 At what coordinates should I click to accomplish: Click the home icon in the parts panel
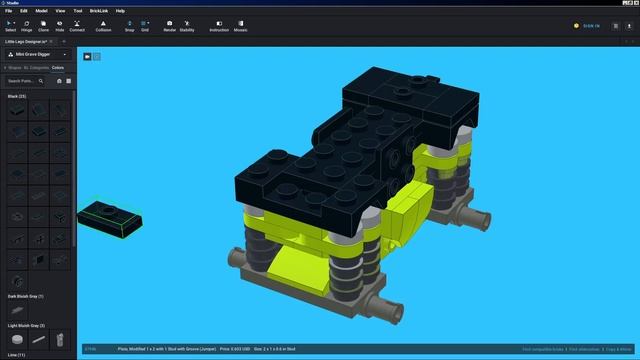pos(59,81)
